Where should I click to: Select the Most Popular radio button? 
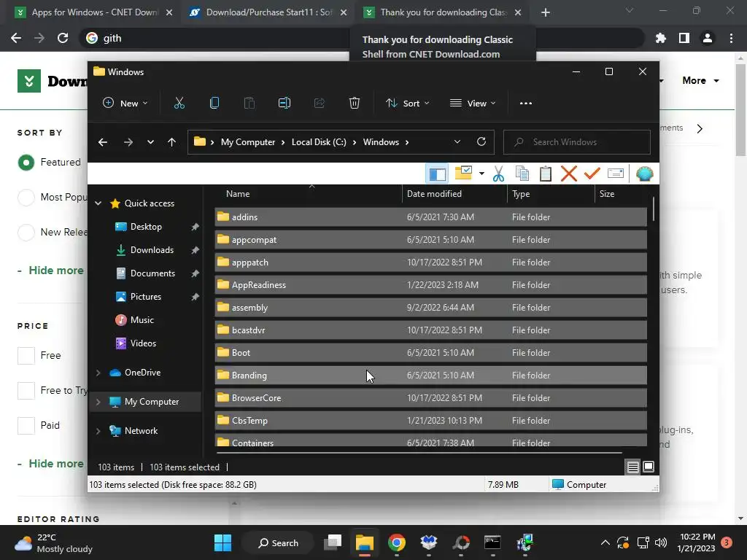pyautogui.click(x=26, y=197)
